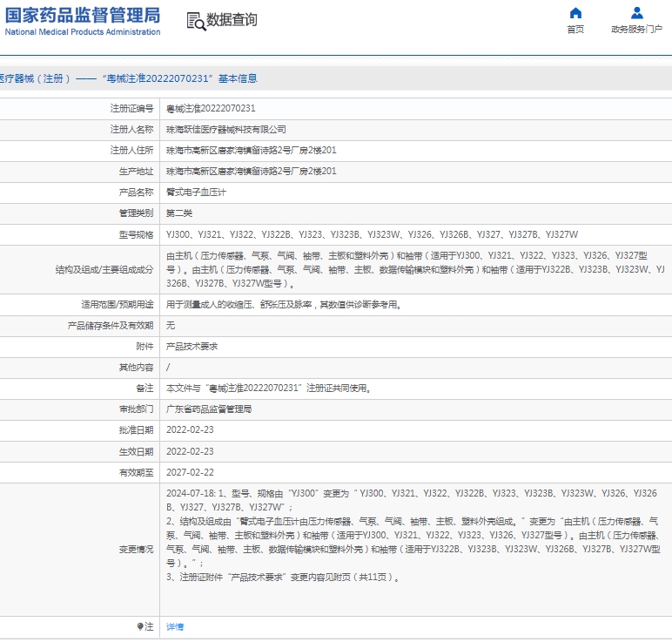This screenshot has width=672, height=642.
Task: Open the 首页 home icon
Action: (575, 13)
